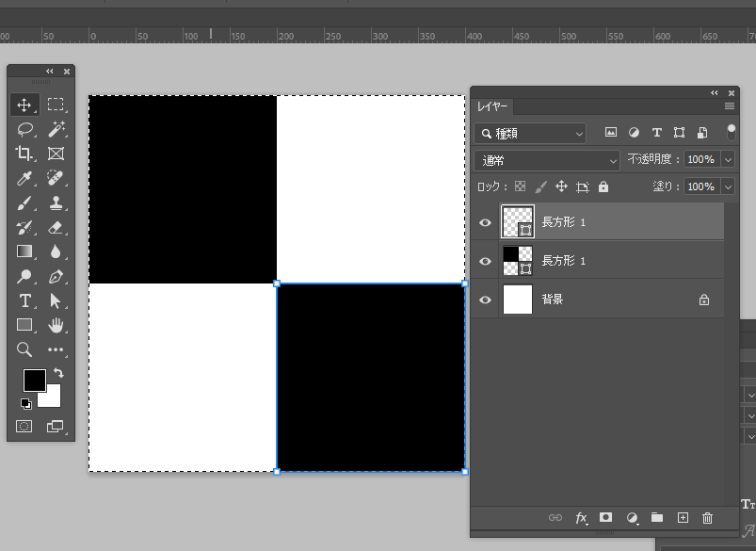Select the Lasso tool

pos(25,129)
